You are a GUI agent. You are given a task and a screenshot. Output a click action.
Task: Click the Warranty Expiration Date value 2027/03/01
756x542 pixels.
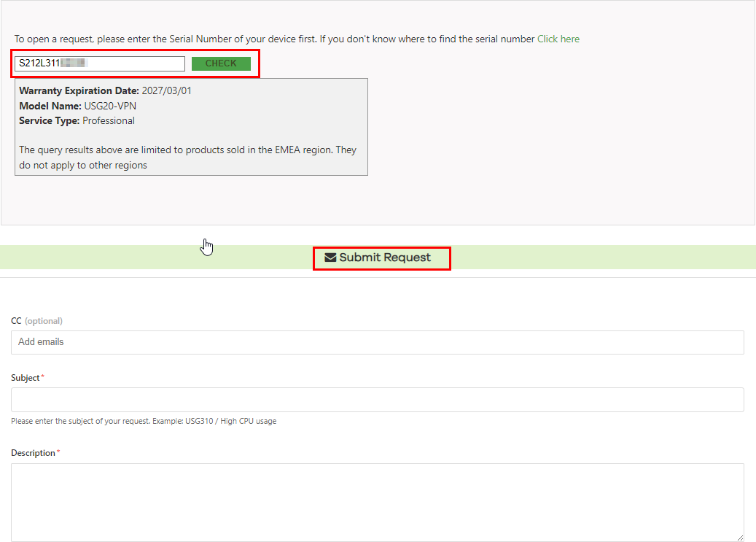pos(166,91)
